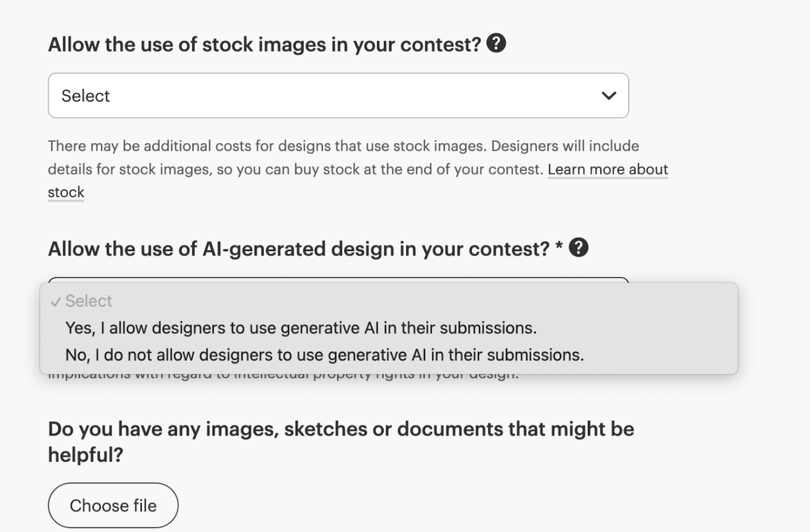The width and height of the screenshot is (810, 532).
Task: Open the stock images Select dropdown field
Action: [338, 96]
